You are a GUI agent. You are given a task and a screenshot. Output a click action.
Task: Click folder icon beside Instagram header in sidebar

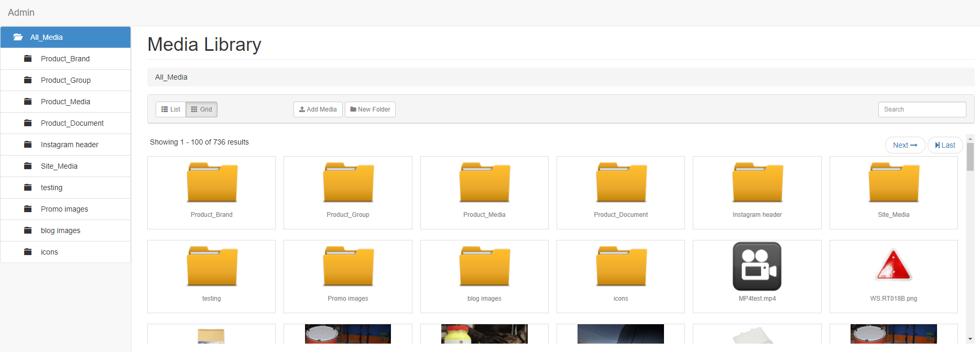(x=28, y=145)
